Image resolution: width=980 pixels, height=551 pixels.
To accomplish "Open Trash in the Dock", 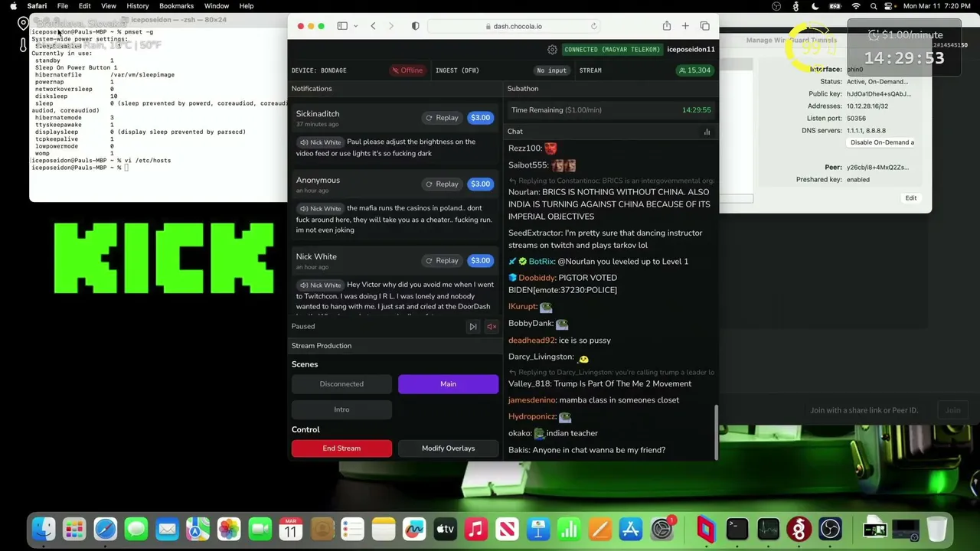I will (937, 529).
